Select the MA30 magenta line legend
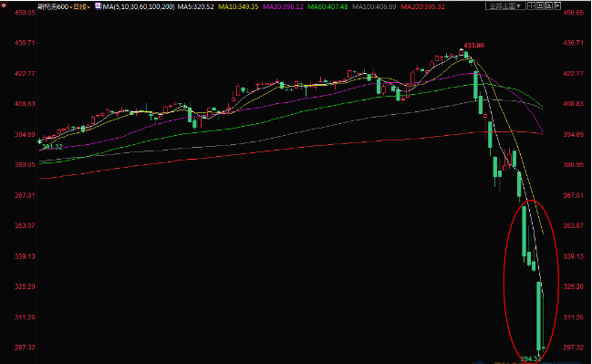592x364 pixels. click(283, 6)
